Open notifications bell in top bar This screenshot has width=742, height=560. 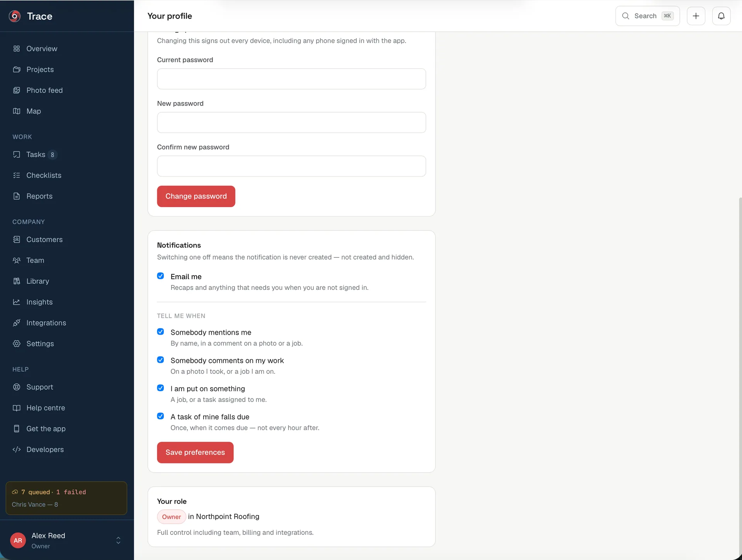click(721, 16)
